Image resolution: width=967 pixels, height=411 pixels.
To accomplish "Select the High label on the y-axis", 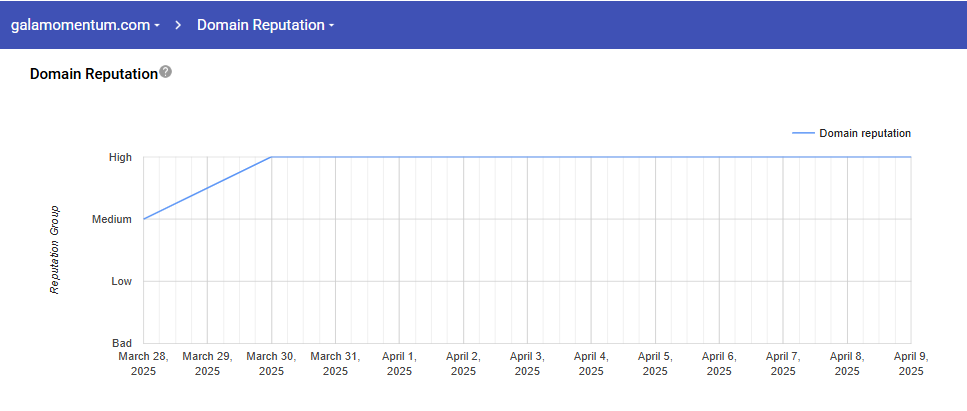I will [x=120, y=157].
